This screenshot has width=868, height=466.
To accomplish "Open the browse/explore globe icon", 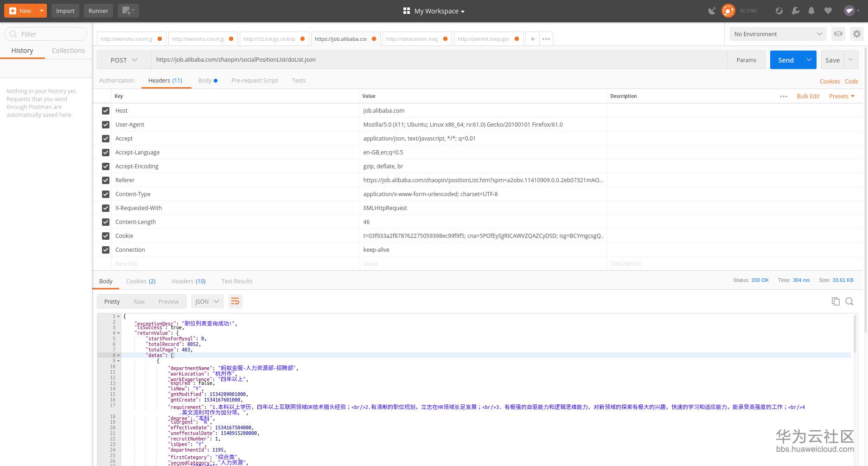I will click(x=779, y=11).
